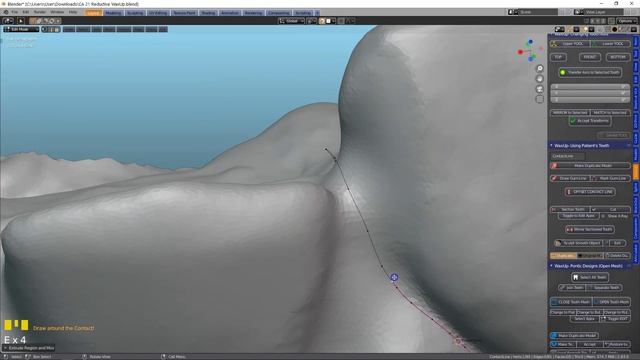Click the Move Sectioned Teeth button
640x360 pixels.
click(590, 229)
